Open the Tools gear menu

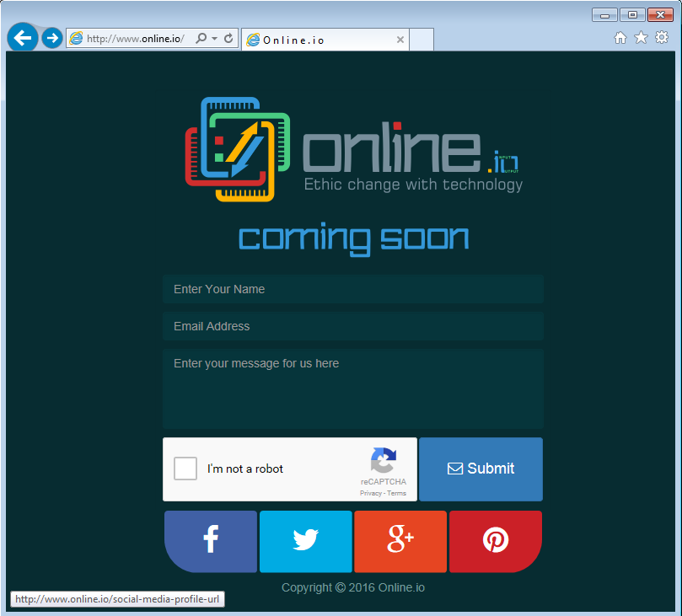pos(662,37)
